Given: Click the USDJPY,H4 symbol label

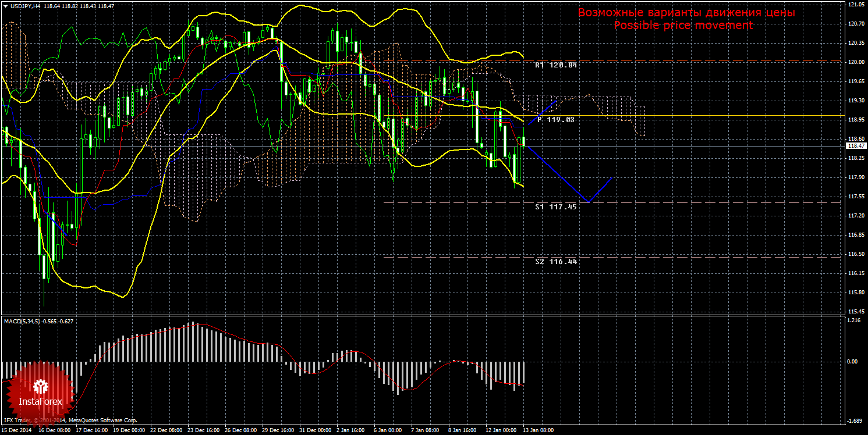Looking at the screenshot, I should [x=25, y=6].
